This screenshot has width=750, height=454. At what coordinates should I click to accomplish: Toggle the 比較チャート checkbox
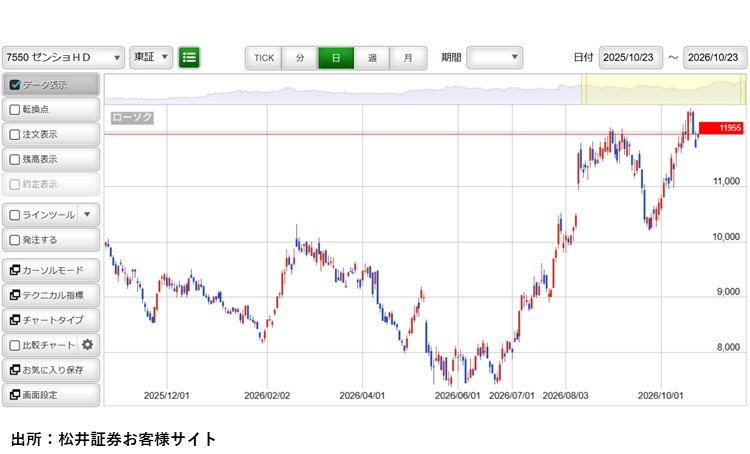[x=15, y=345]
